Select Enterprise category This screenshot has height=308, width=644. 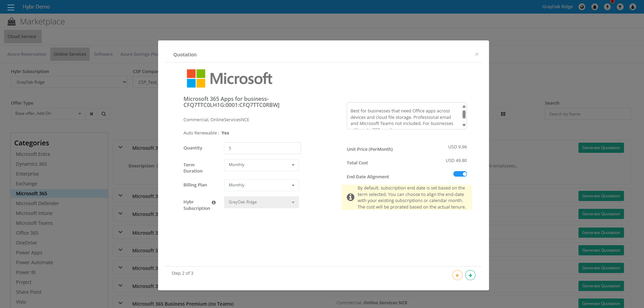[x=27, y=174]
